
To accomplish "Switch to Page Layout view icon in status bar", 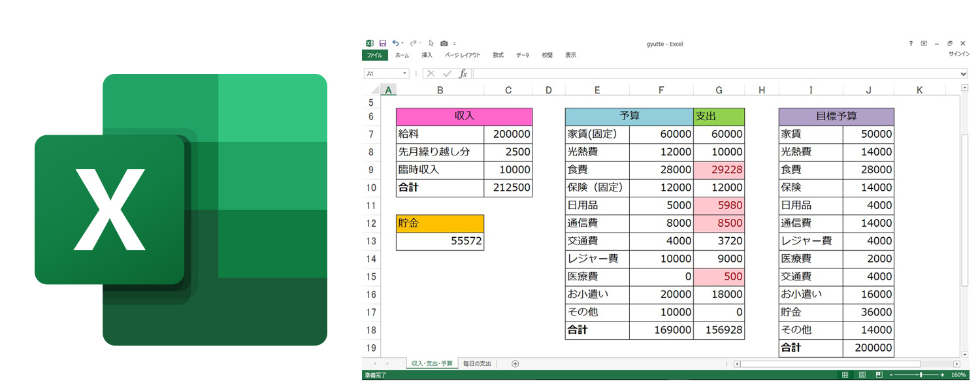I will click(862, 375).
